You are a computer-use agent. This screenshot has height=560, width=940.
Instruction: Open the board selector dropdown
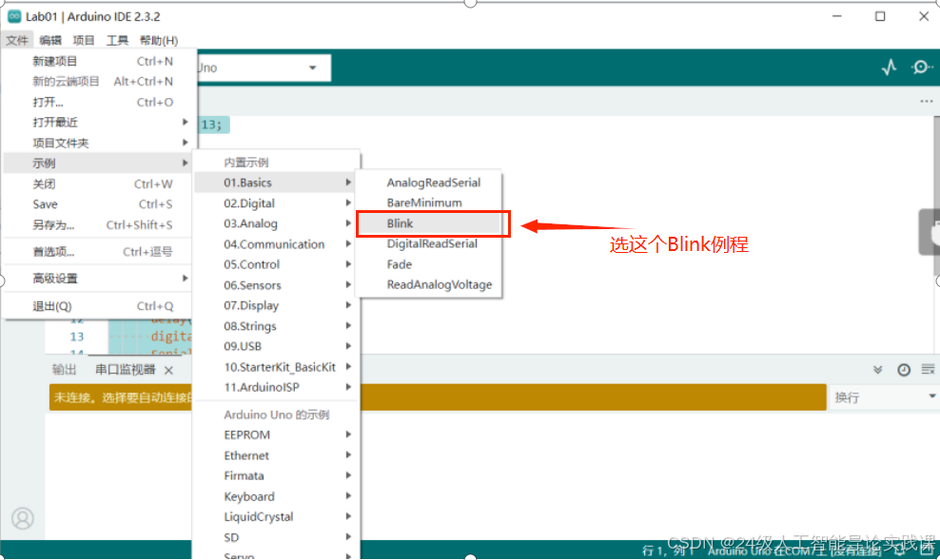pos(264,68)
